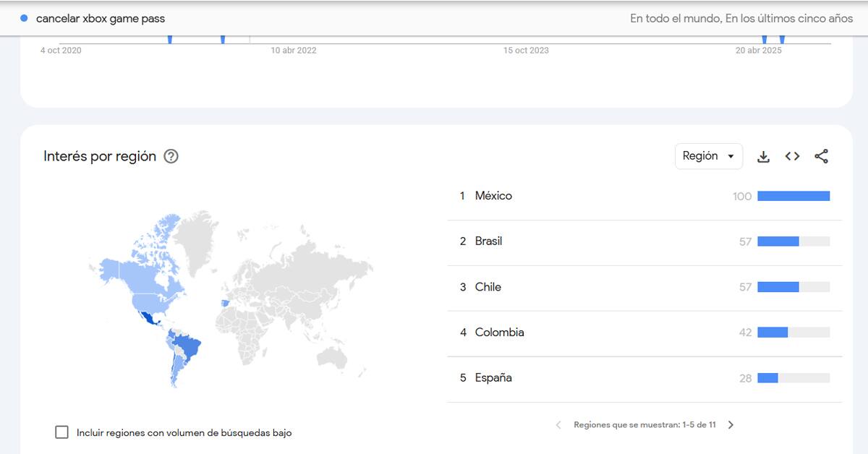Click the value 28 beside España
The width and height of the screenshot is (868, 454).
[x=746, y=378]
